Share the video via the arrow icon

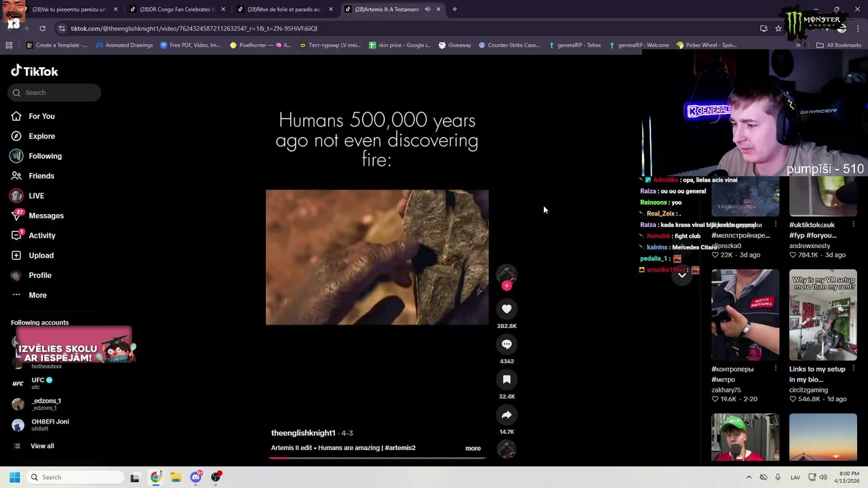point(507,415)
